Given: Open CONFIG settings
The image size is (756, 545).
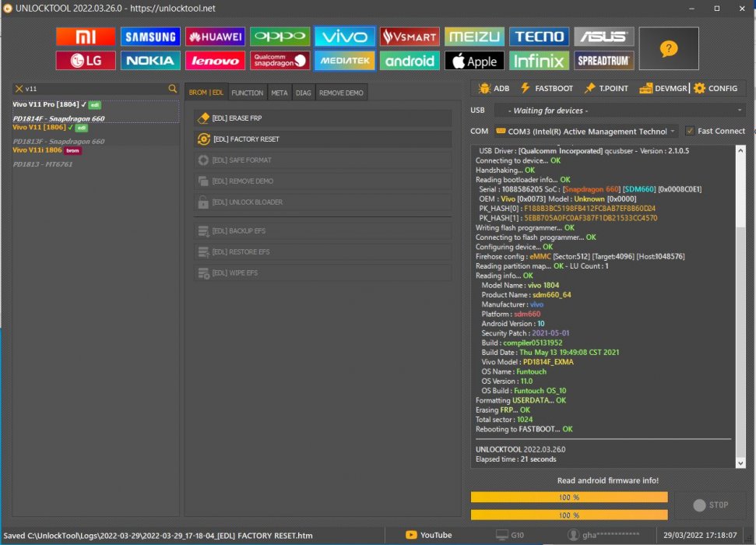Looking at the screenshot, I should tap(716, 88).
